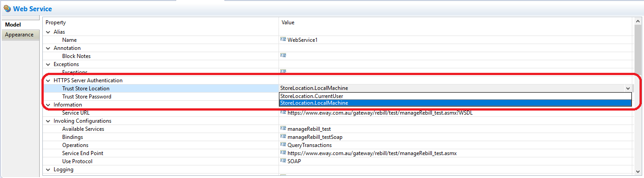Image resolution: width=644 pixels, height=178 pixels.
Task: Open the Trust Store Location dropdown arrow
Action: (x=628, y=89)
